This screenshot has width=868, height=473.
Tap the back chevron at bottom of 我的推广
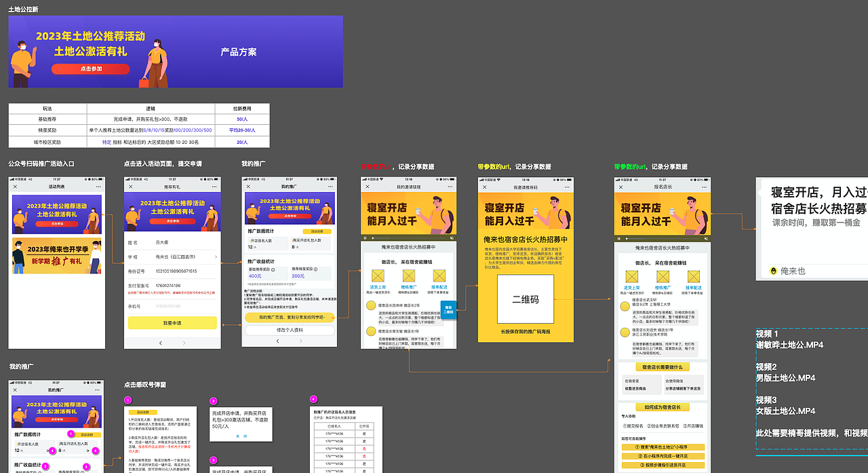point(277,341)
